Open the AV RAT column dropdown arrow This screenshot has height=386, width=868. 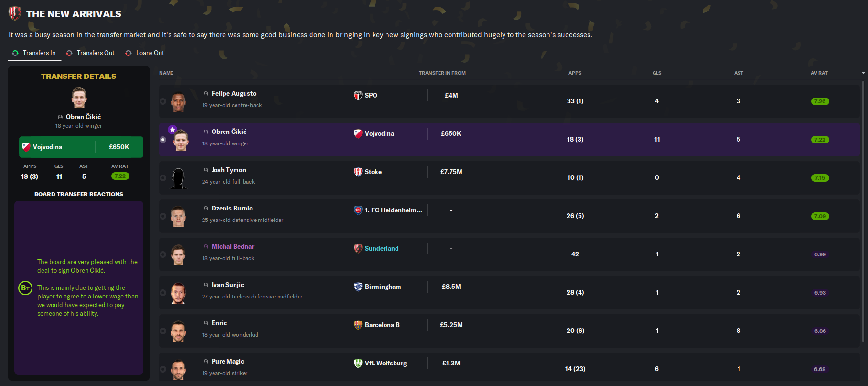[x=863, y=73]
